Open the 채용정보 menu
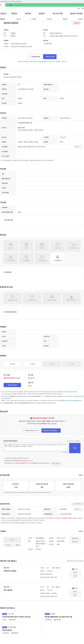 pyautogui.click(x=14, y=14)
